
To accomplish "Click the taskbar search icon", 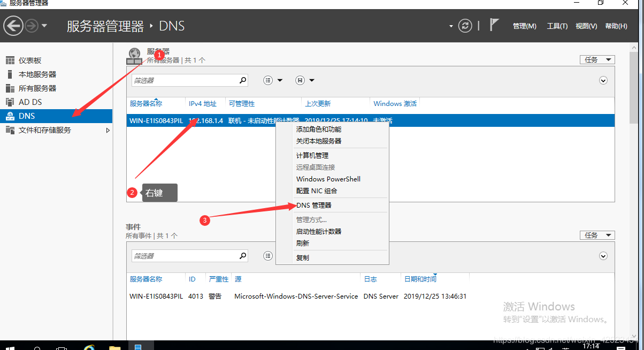I will point(38,348).
